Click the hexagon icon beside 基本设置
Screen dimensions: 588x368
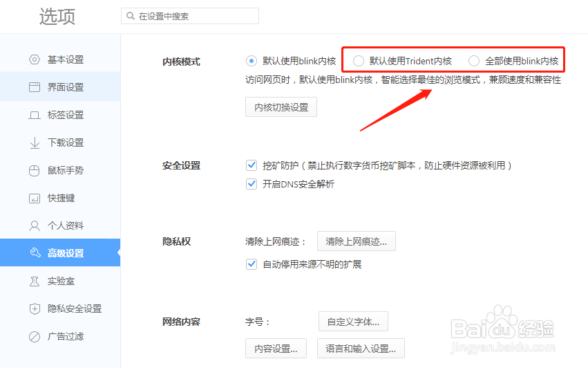point(35,59)
